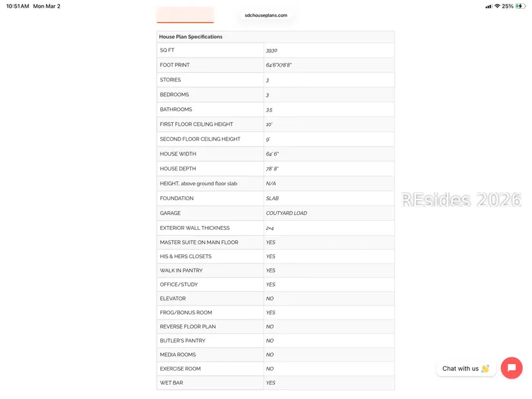Tap the 10:51 AM clock in status bar
The image size is (532, 399).
[x=17, y=6]
